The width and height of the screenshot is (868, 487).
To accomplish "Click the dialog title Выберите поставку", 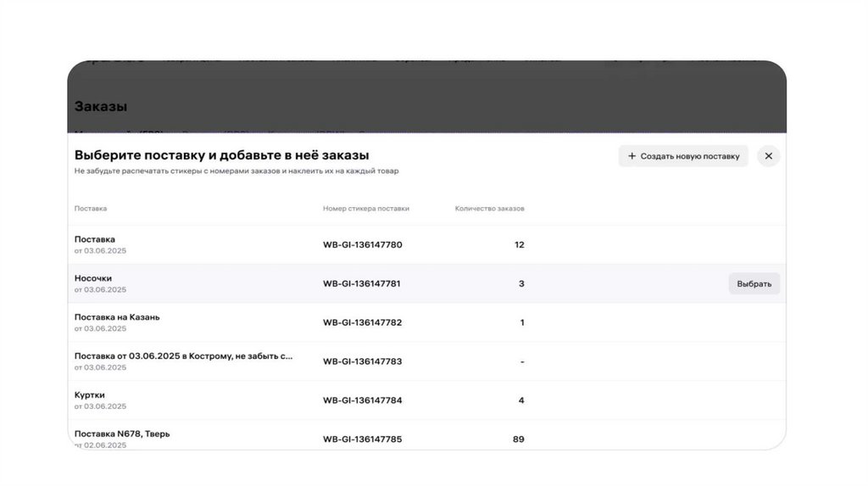I will click(x=221, y=155).
